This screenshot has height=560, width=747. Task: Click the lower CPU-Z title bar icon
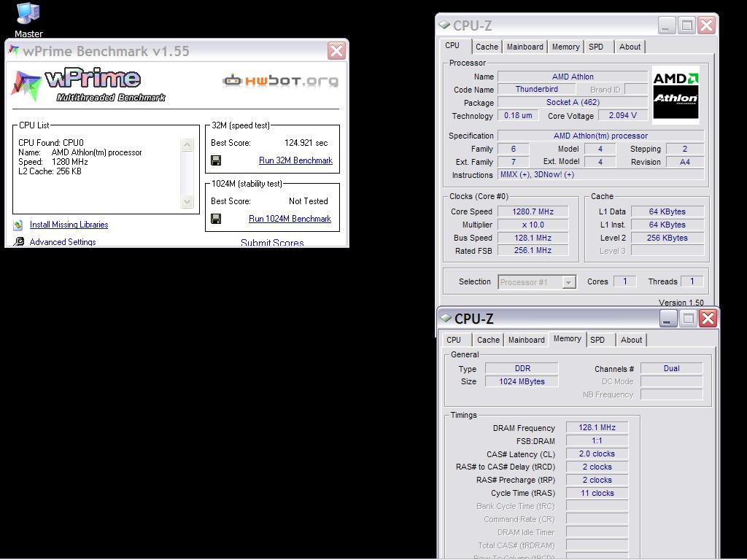[446, 318]
